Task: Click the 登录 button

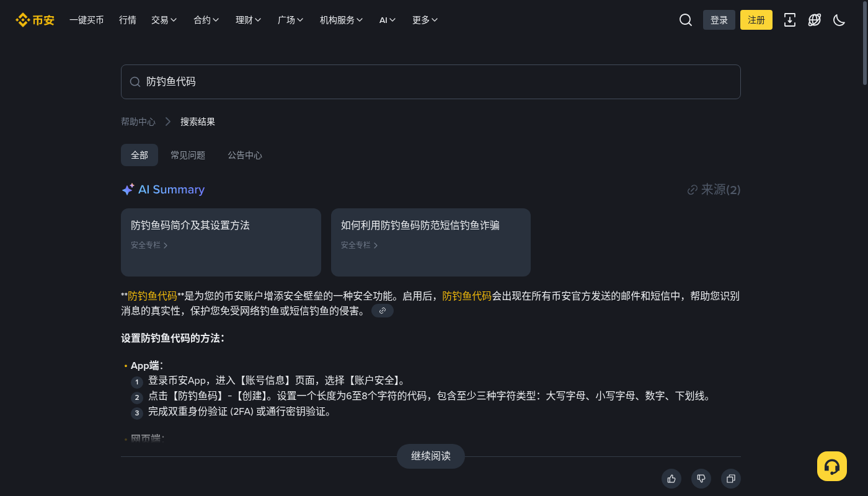Action: click(719, 20)
